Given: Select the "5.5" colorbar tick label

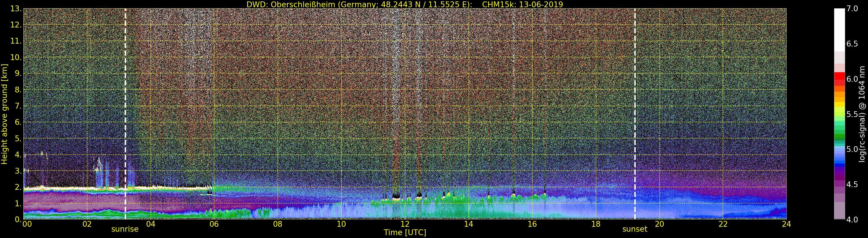Looking at the screenshot, I should 852,114.
